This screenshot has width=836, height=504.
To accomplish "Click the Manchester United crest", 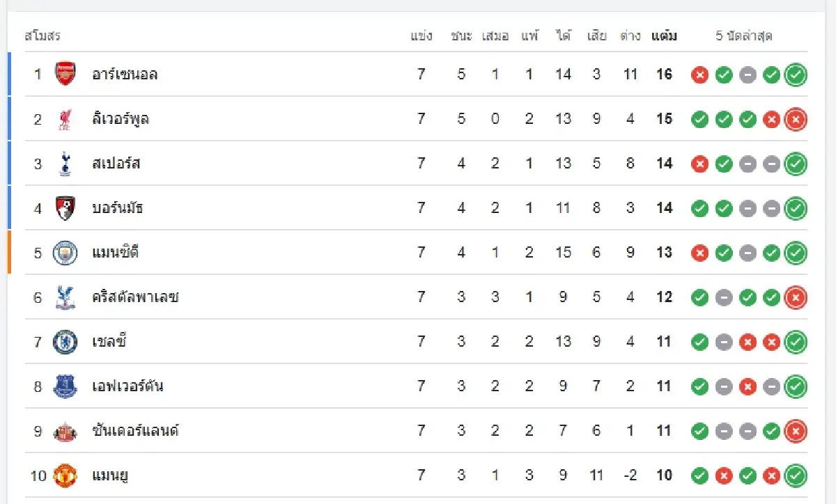I will click(65, 475).
